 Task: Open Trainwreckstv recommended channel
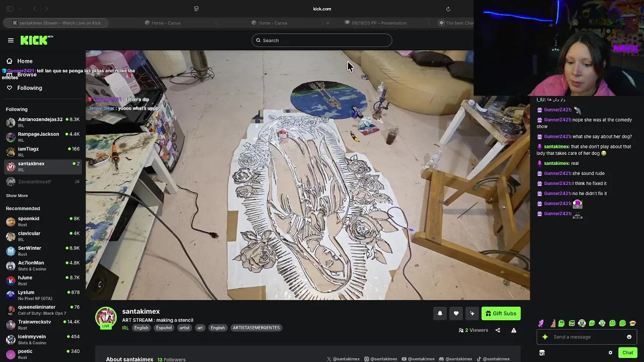click(x=43, y=324)
